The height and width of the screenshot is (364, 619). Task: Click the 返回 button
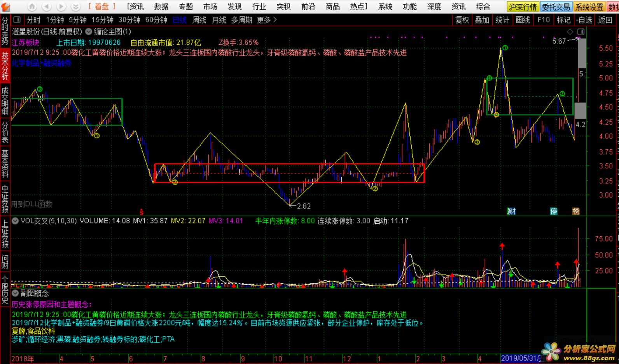pyautogui.click(x=605, y=20)
